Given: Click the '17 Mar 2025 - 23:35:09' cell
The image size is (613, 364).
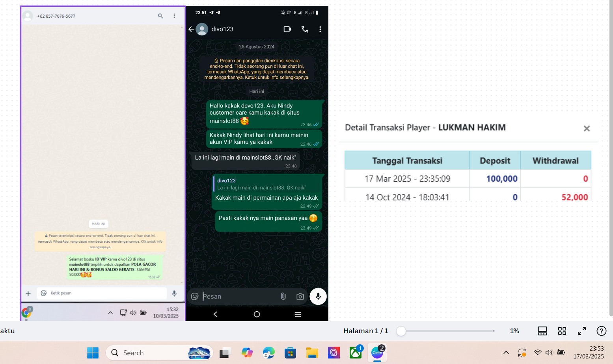Looking at the screenshot, I should point(407,179).
